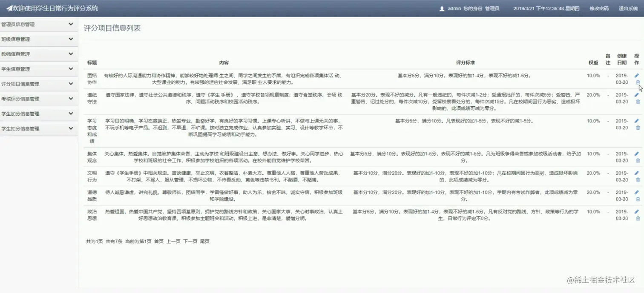Select the 遵纪守法 title cell

click(92, 98)
